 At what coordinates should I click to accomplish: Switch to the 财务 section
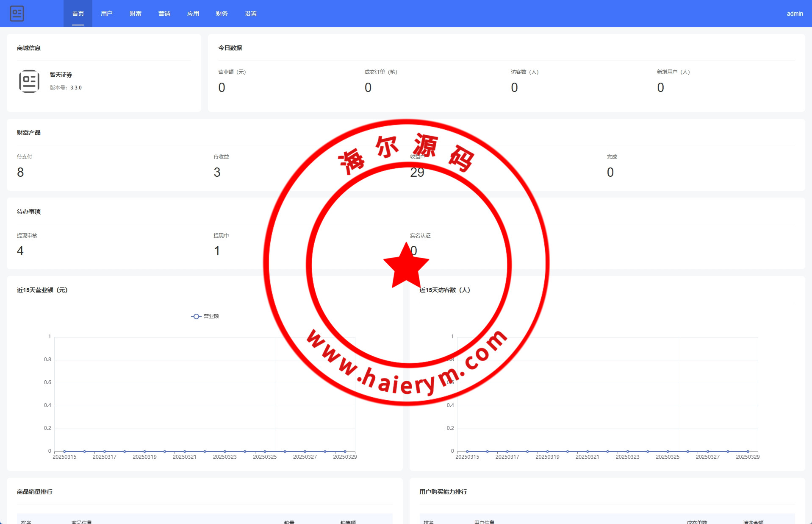click(x=222, y=14)
